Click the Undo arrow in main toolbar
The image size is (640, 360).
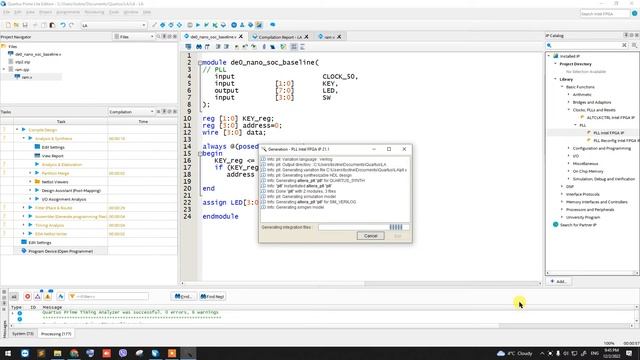point(63,25)
